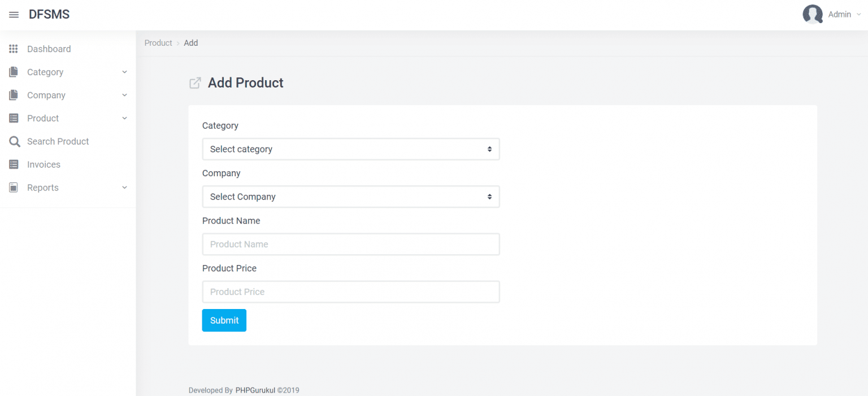Select the Dashboard grid icon in the sidebar
Image resolution: width=868 pixels, height=396 pixels.
(x=14, y=49)
